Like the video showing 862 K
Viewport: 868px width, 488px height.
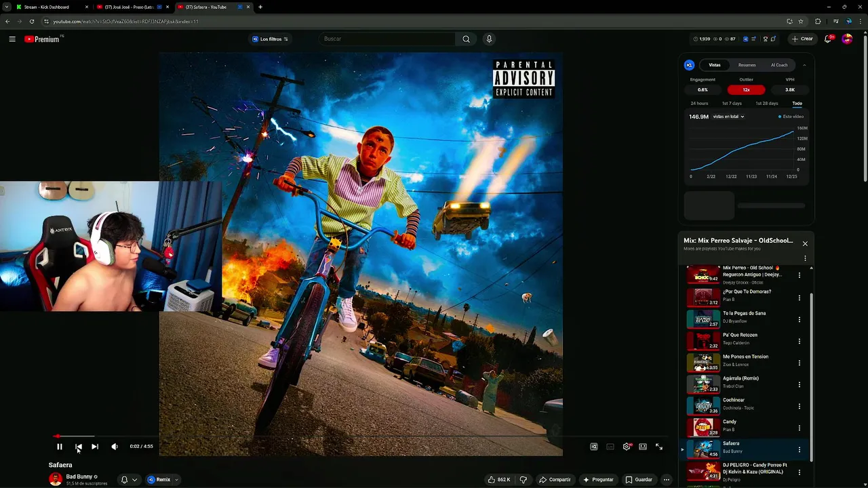pos(498,480)
